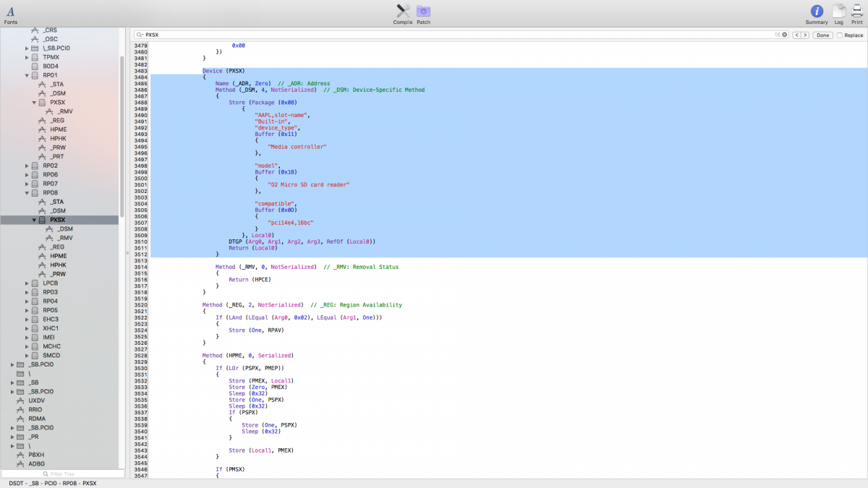868x488 pixels.
Task: Click the "Return (HPCE)" line
Action: (250, 280)
